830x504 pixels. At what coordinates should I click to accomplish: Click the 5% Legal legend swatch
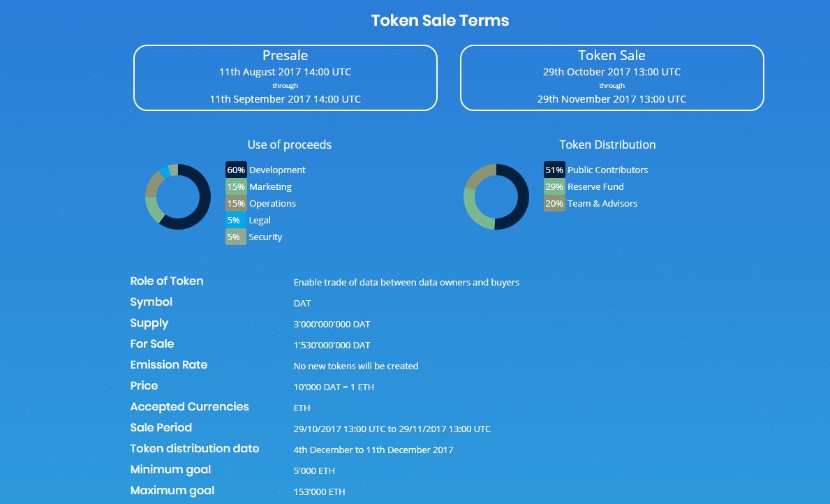click(236, 220)
